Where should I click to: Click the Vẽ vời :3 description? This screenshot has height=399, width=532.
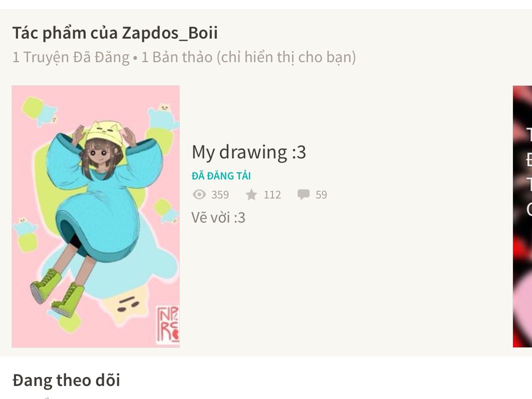click(x=218, y=218)
